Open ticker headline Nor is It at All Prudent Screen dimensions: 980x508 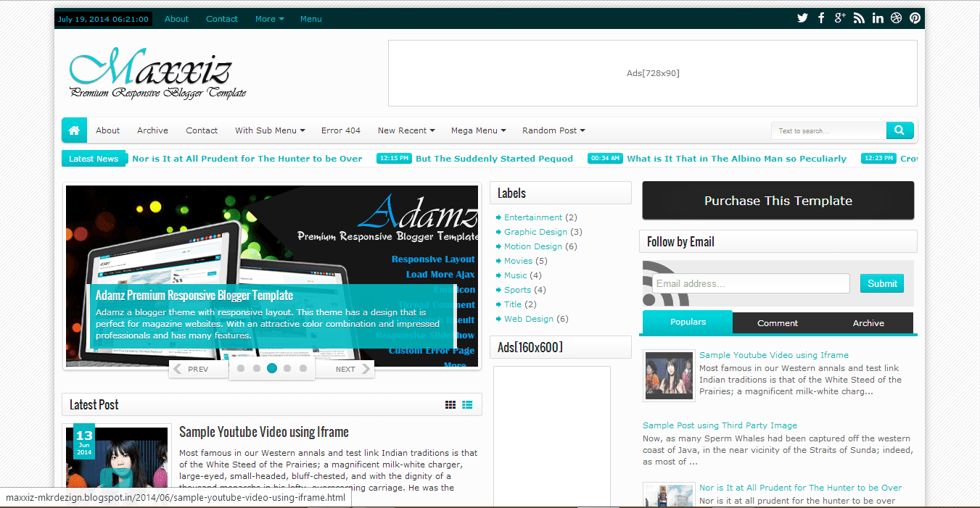click(x=247, y=159)
